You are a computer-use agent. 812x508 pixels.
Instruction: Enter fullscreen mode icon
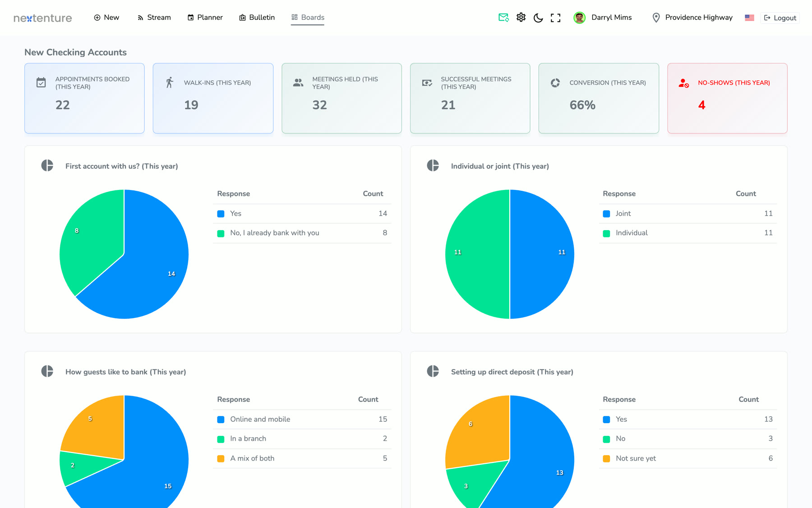tap(556, 18)
